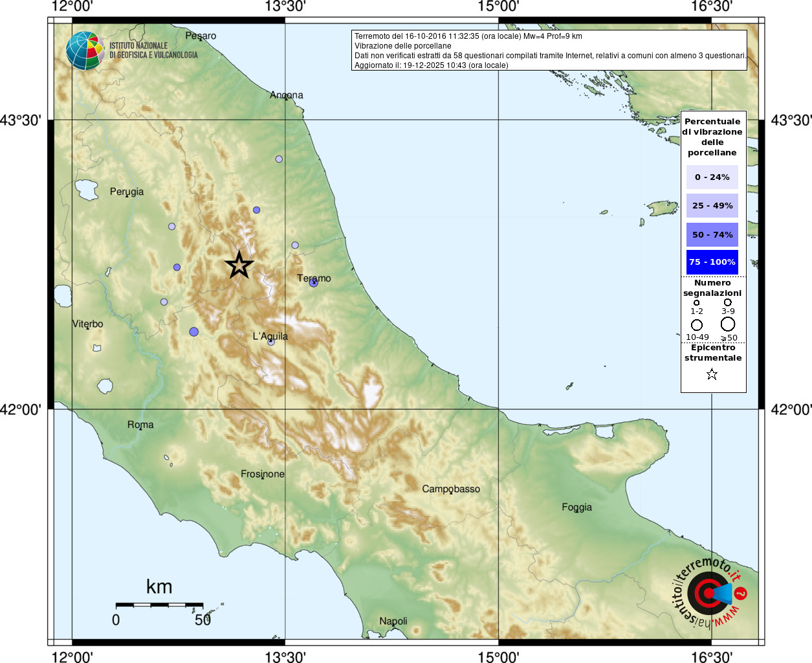Click the Roma city label
This screenshot has width=812, height=663.
coord(140,425)
